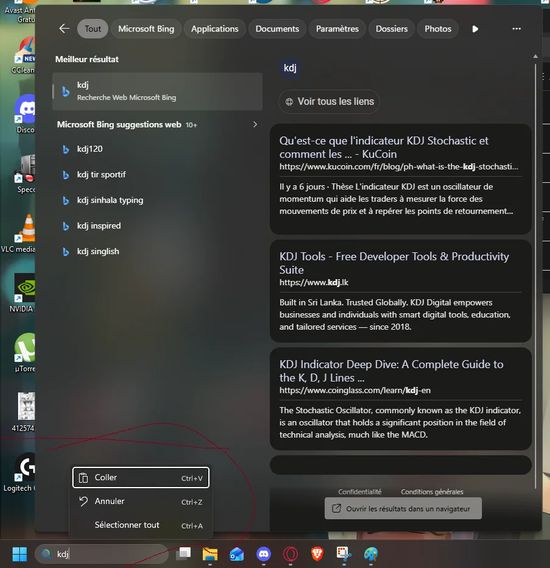Click the Confidentialité link
The image size is (550, 568).
click(x=359, y=492)
